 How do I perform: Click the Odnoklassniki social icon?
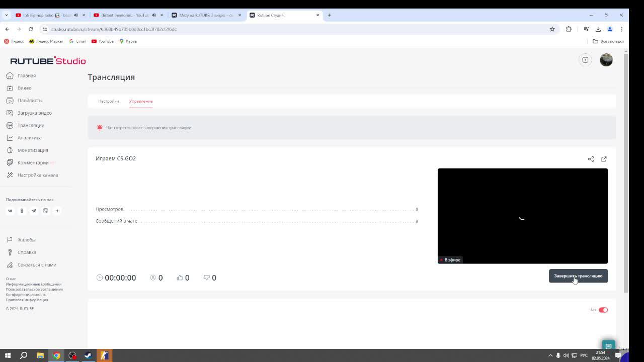(22, 211)
